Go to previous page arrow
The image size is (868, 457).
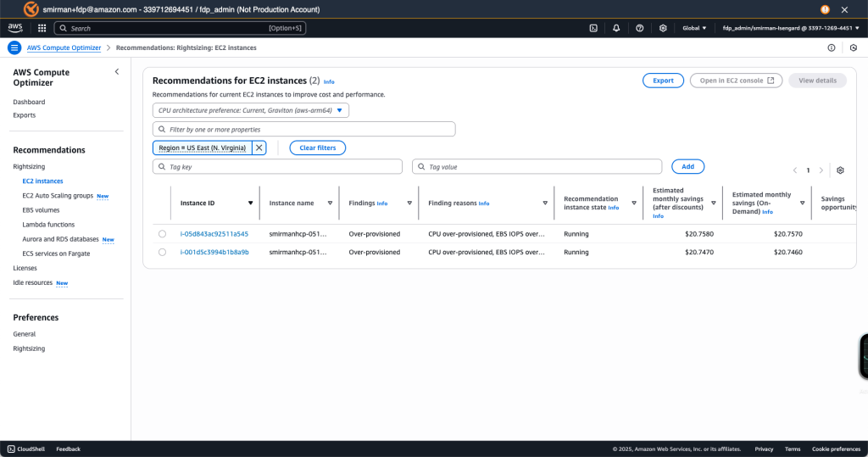[795, 170]
